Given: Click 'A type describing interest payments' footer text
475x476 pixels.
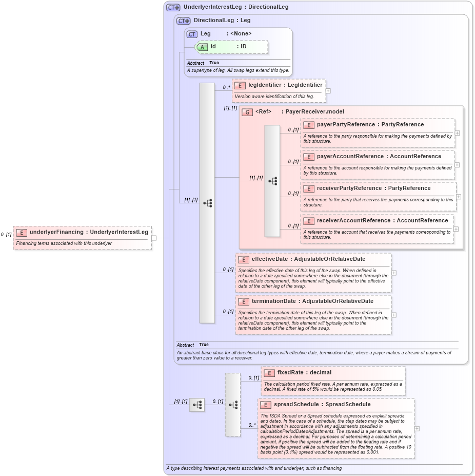Looking at the screenshot, I should click(254, 468).
